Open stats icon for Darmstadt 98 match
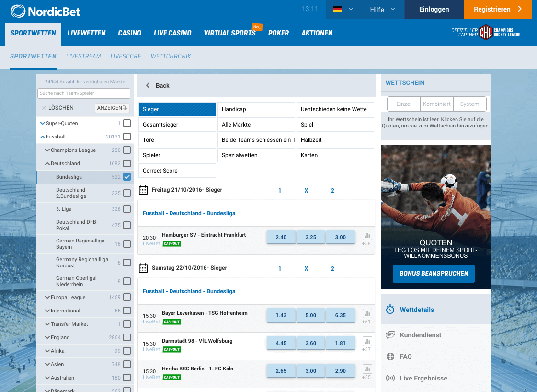The height and width of the screenshot is (392, 537). pyautogui.click(x=367, y=341)
